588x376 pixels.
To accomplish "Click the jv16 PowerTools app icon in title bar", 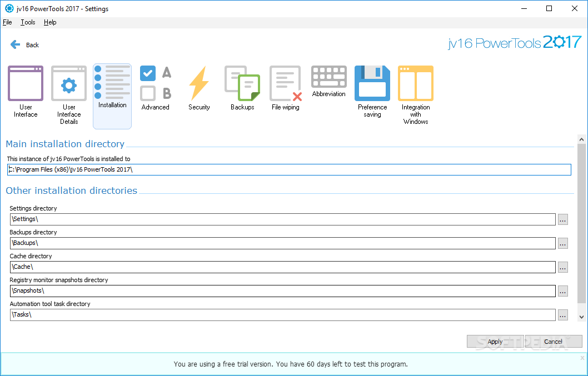I will tap(9, 8).
